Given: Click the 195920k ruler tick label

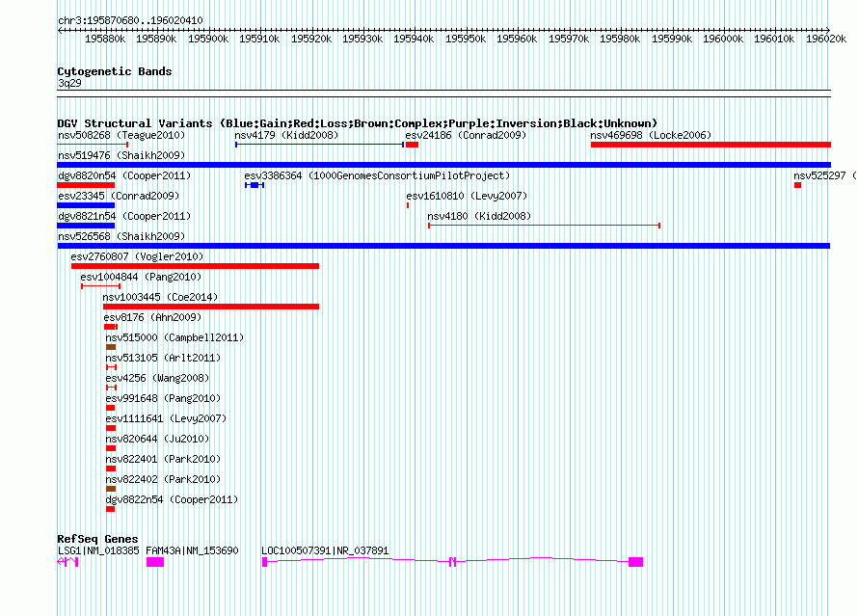Looking at the screenshot, I should (311, 39).
